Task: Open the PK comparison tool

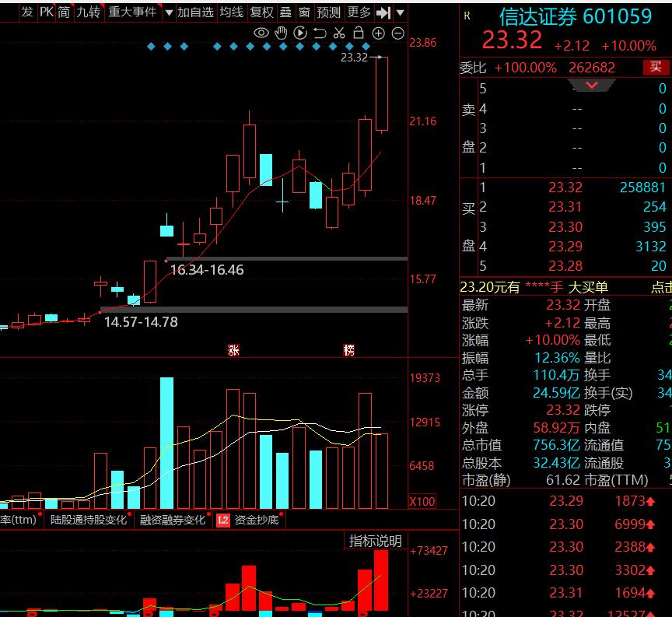Action: (47, 12)
